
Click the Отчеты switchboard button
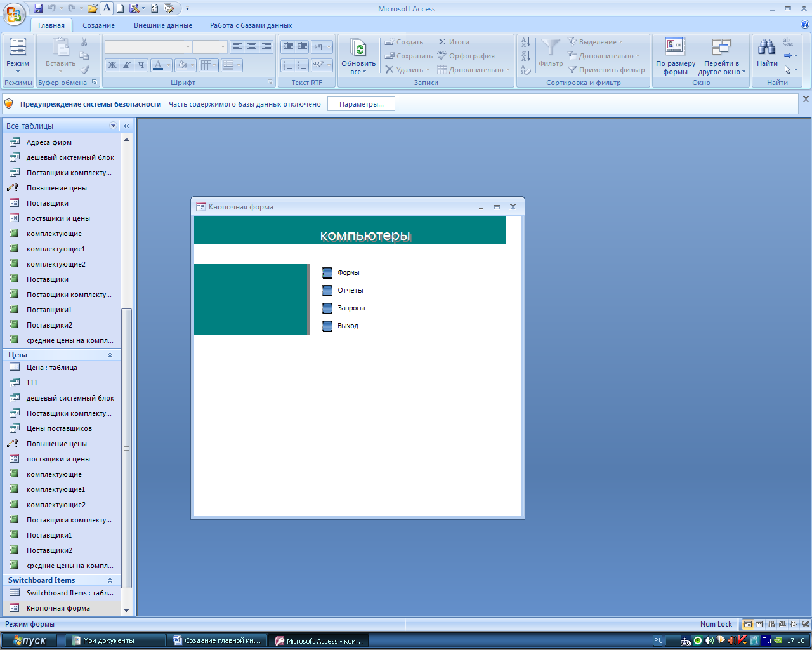327,290
